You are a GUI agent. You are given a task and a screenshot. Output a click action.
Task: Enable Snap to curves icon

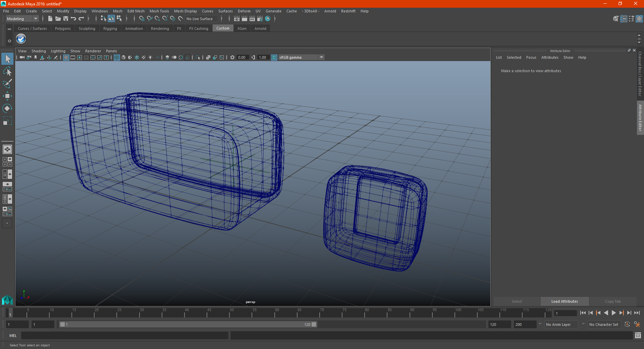tap(150, 19)
